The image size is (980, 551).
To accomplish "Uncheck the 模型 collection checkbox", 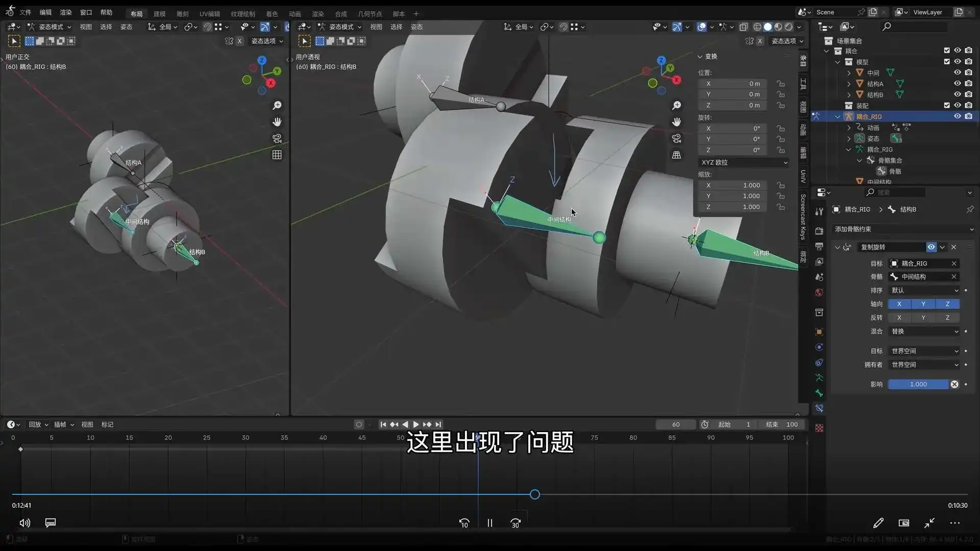I will coord(947,61).
